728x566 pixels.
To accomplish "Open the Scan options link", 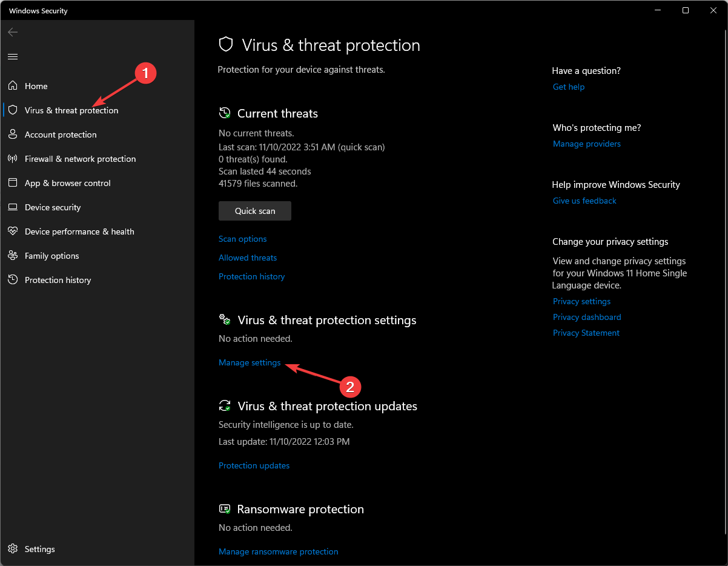I will coord(242,239).
